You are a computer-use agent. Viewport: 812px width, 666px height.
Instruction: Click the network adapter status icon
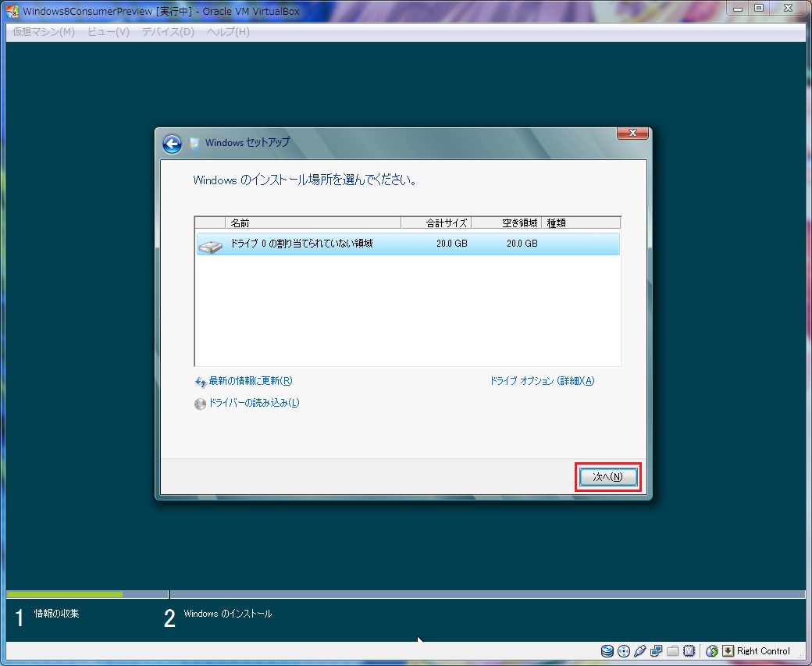(656, 651)
